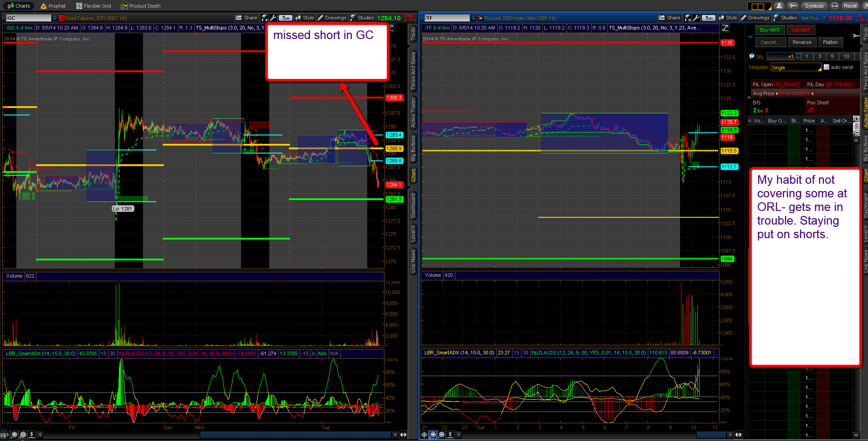This screenshot has width=868, height=441.
Task: Increase order quantity with stepper
Action: point(798,55)
